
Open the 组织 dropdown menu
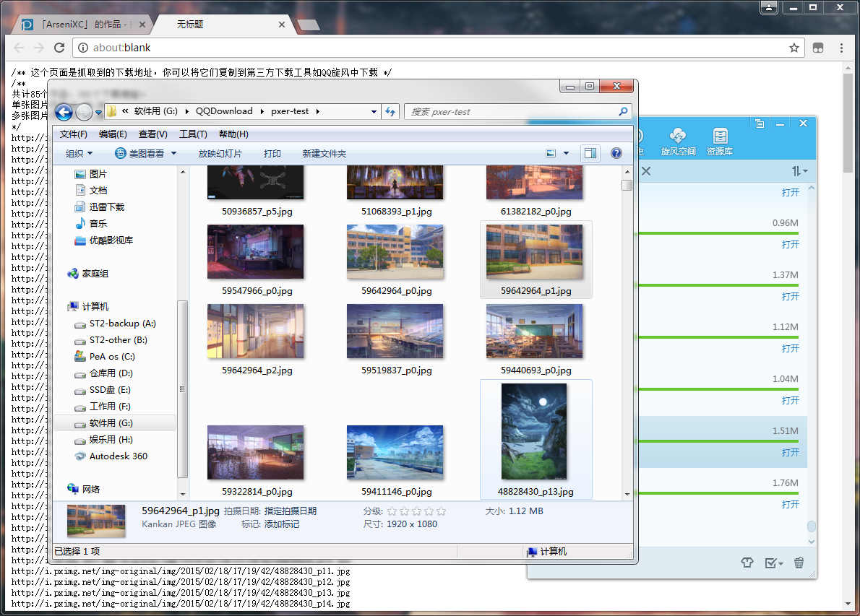click(x=79, y=153)
